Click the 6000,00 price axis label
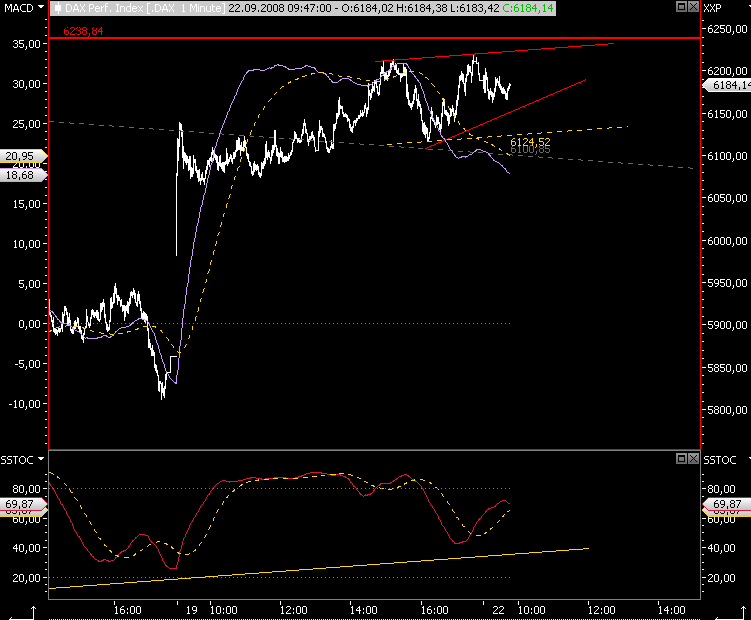751x620 pixels. point(728,241)
